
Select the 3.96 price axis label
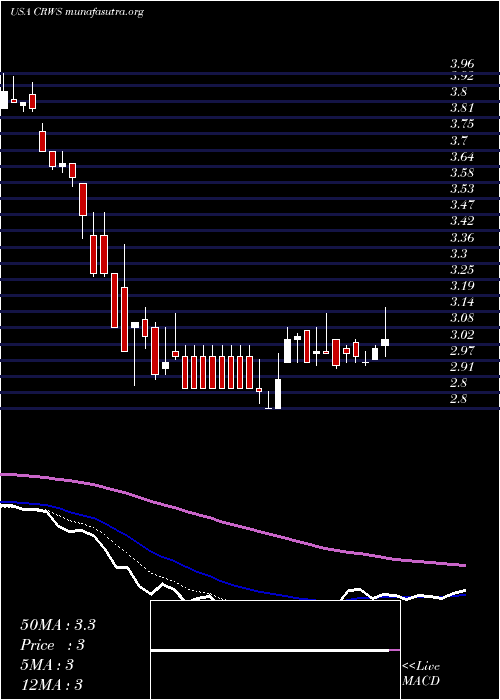(462, 65)
